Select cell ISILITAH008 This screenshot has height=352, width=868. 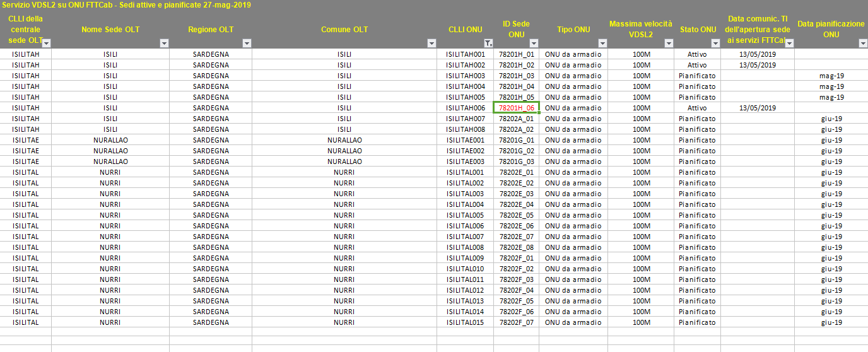click(x=466, y=129)
